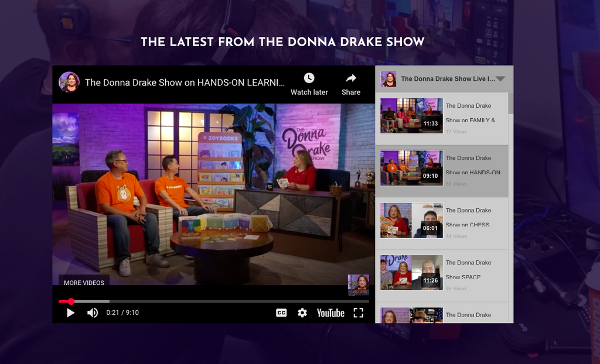
Task: Play the video with the play button
Action: coord(70,313)
